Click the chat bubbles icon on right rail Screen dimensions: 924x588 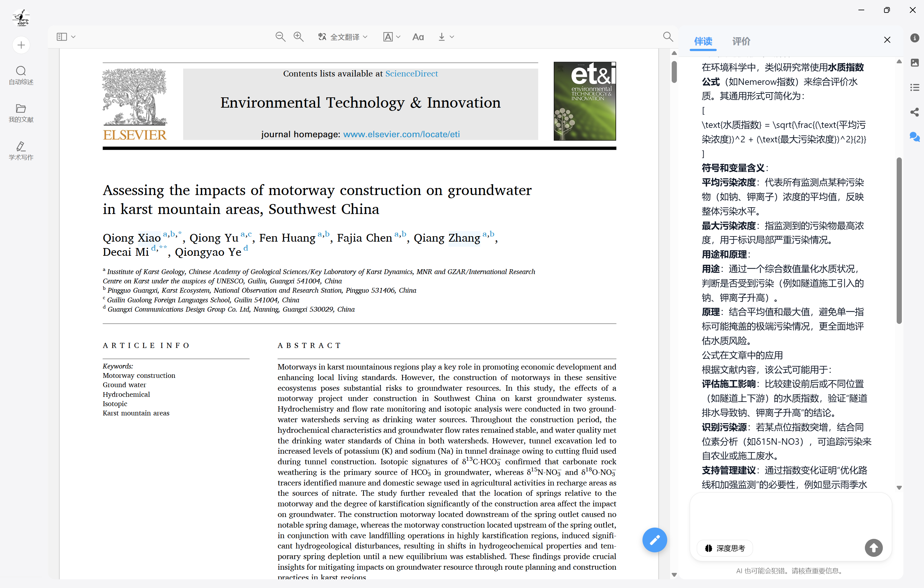(x=914, y=137)
